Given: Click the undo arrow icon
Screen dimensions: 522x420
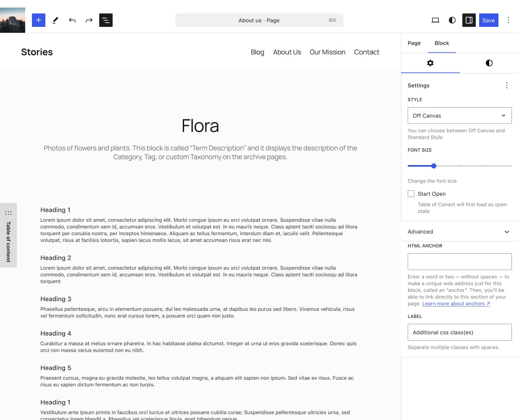Looking at the screenshot, I should point(72,20).
